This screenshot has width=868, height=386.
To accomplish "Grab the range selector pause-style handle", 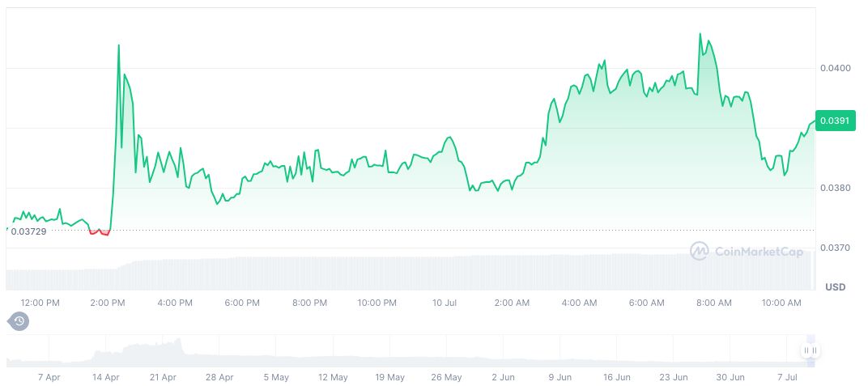I will [x=811, y=350].
